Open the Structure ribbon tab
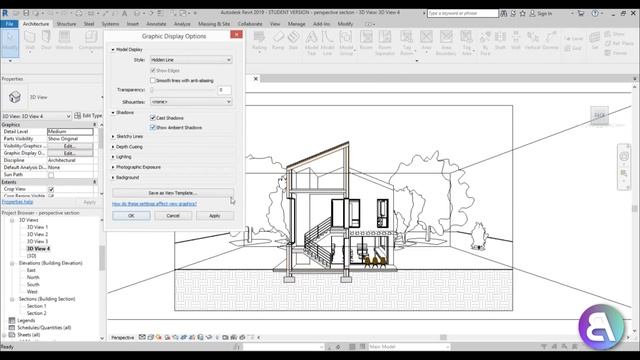This screenshot has width=640, height=360. point(66,24)
